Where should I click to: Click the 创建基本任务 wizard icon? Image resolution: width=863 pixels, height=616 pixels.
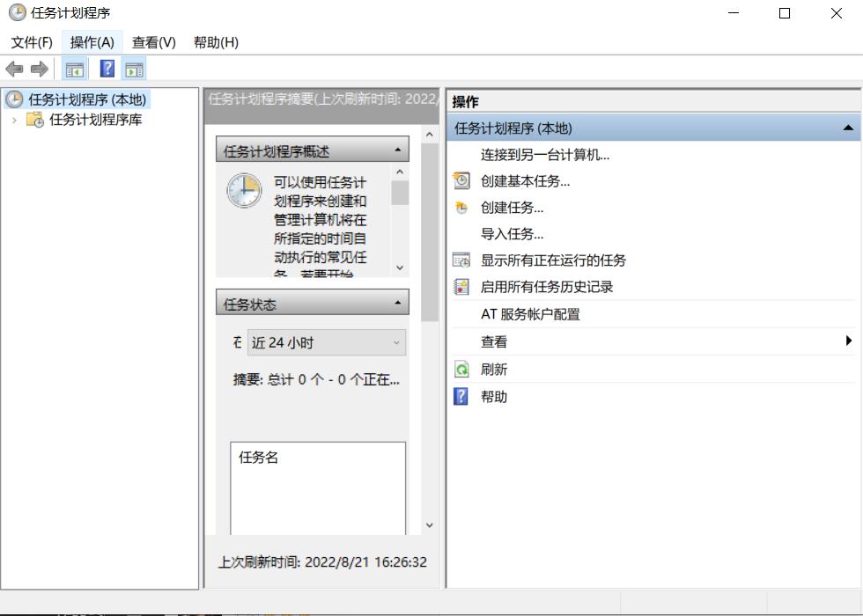(461, 180)
